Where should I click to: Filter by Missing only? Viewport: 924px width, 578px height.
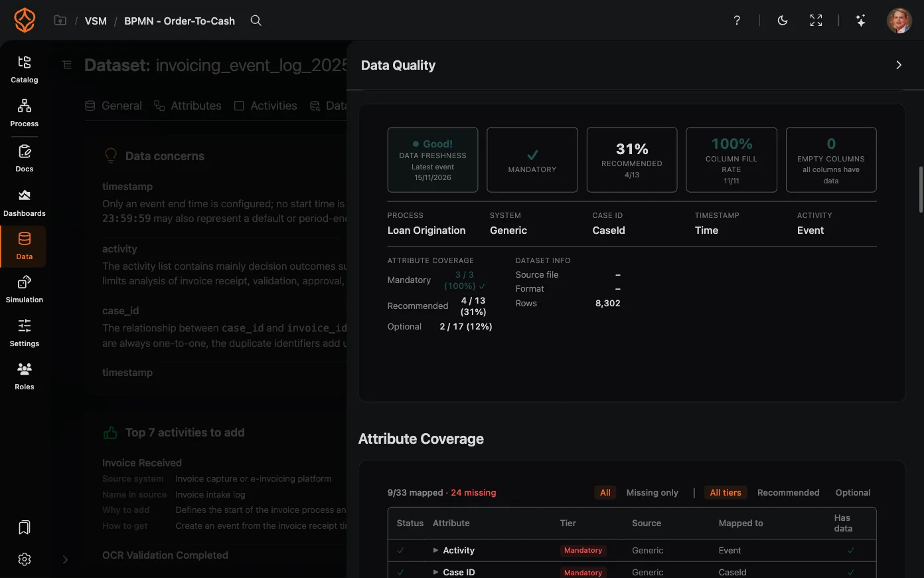point(653,492)
